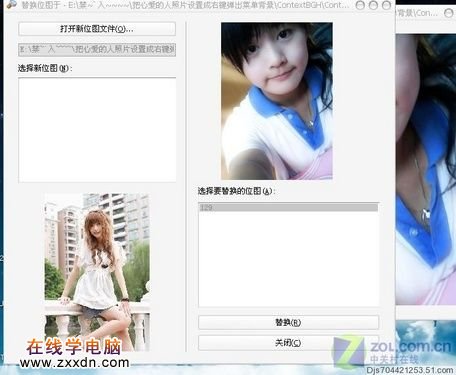This screenshot has width=456, height=375.
Task: Close the dialog with the last round button
Action: pyautogui.click(x=386, y=5)
